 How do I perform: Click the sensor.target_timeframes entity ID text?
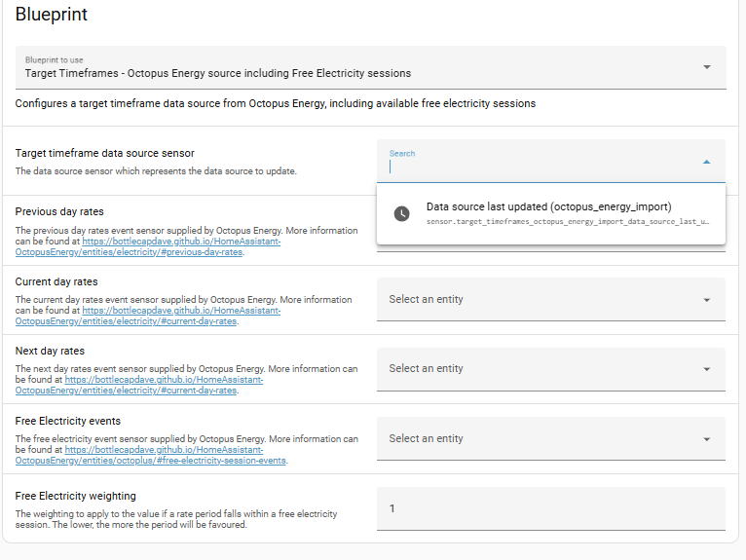tap(568, 222)
